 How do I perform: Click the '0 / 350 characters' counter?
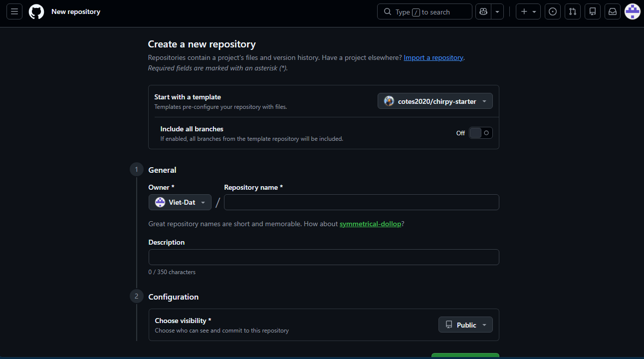point(172,272)
